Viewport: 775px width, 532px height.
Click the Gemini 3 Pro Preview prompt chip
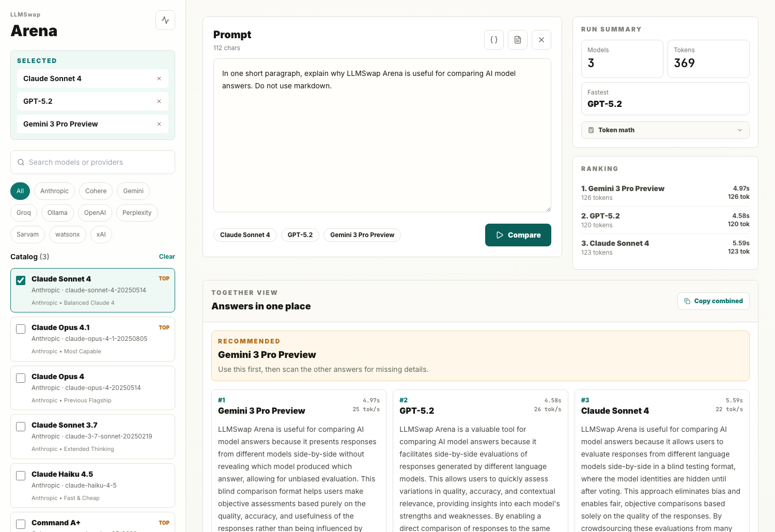tap(362, 235)
